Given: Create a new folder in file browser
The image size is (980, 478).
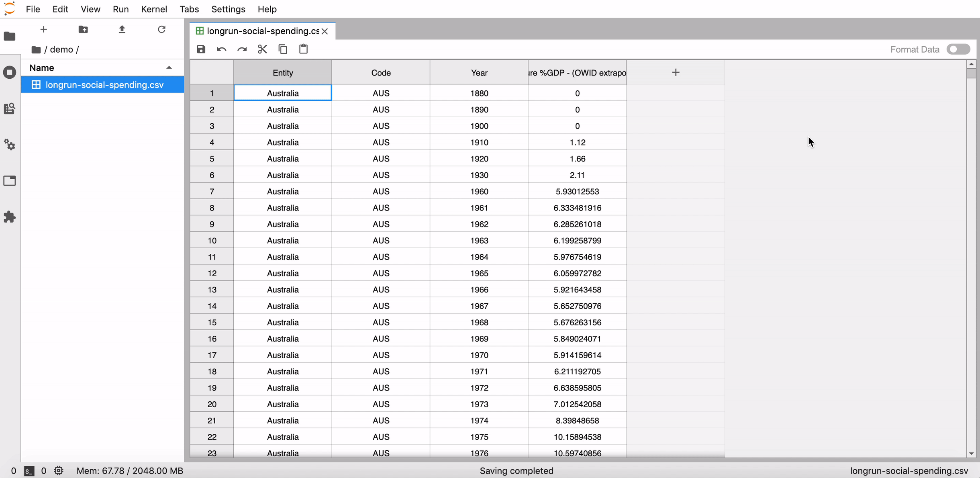Looking at the screenshot, I should [x=83, y=29].
